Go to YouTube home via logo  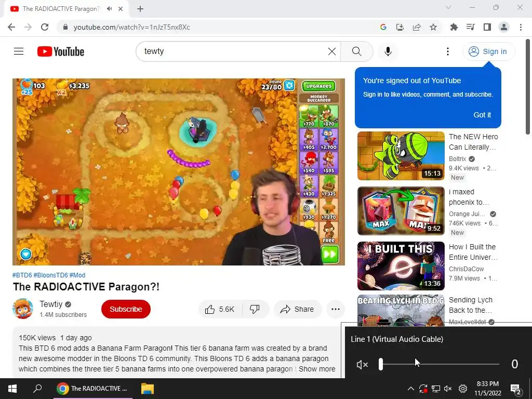61,51
